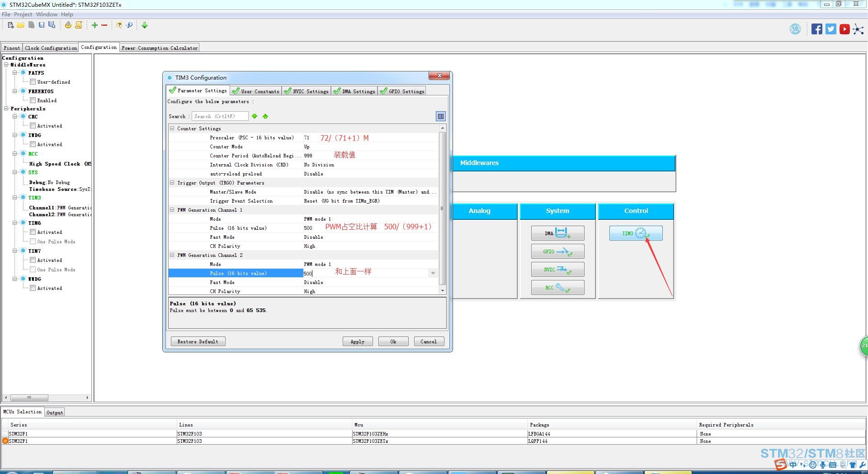The image size is (868, 474).
Task: Toggle the TIM6 One Pulse Mode checkbox
Action: (33, 242)
